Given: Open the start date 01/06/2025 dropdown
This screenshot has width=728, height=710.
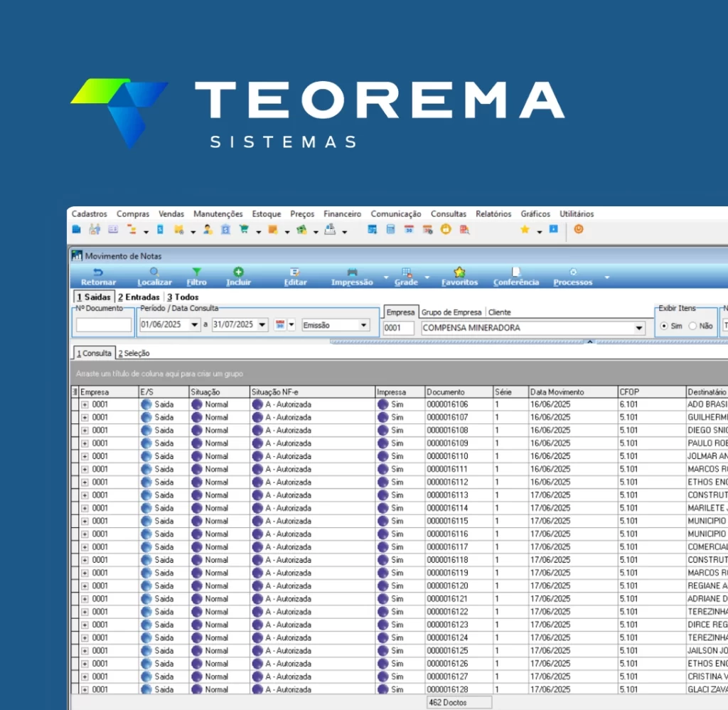Looking at the screenshot, I should click(195, 325).
